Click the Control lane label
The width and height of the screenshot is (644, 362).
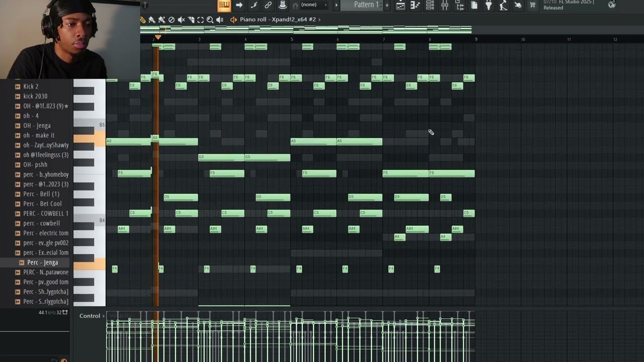pyautogui.click(x=90, y=316)
